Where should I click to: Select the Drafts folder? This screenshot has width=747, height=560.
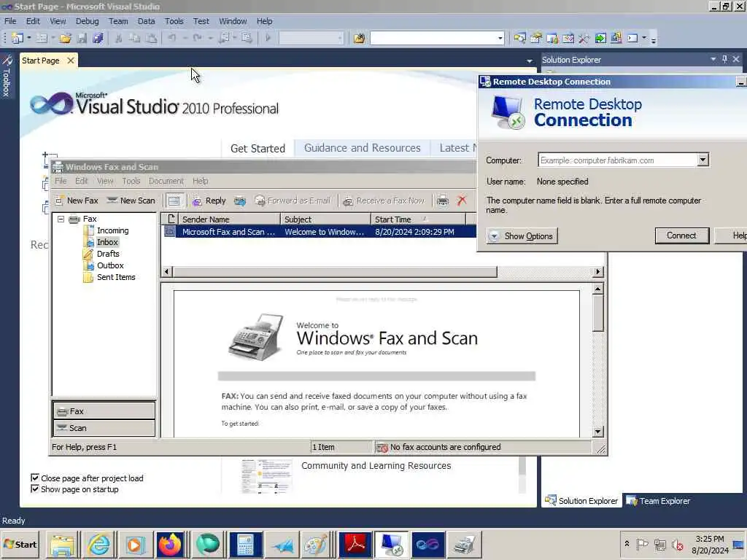tap(108, 254)
